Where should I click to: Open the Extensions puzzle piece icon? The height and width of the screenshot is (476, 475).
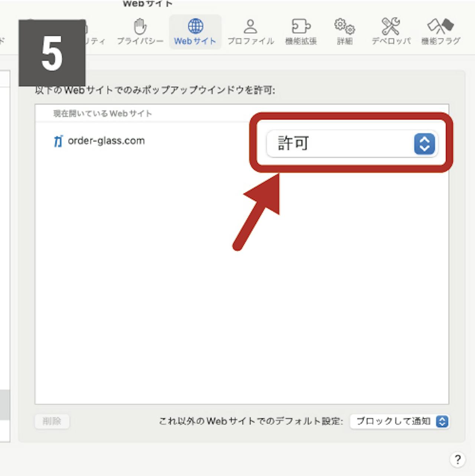coord(301,26)
